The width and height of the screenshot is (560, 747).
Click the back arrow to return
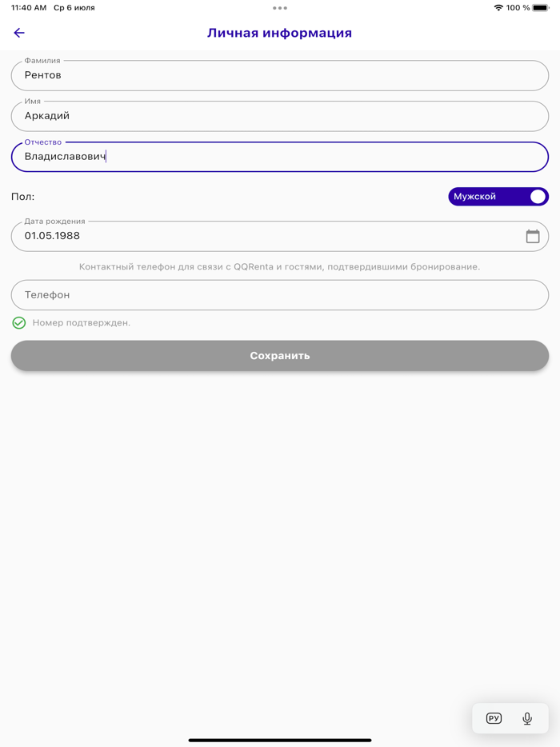point(18,33)
